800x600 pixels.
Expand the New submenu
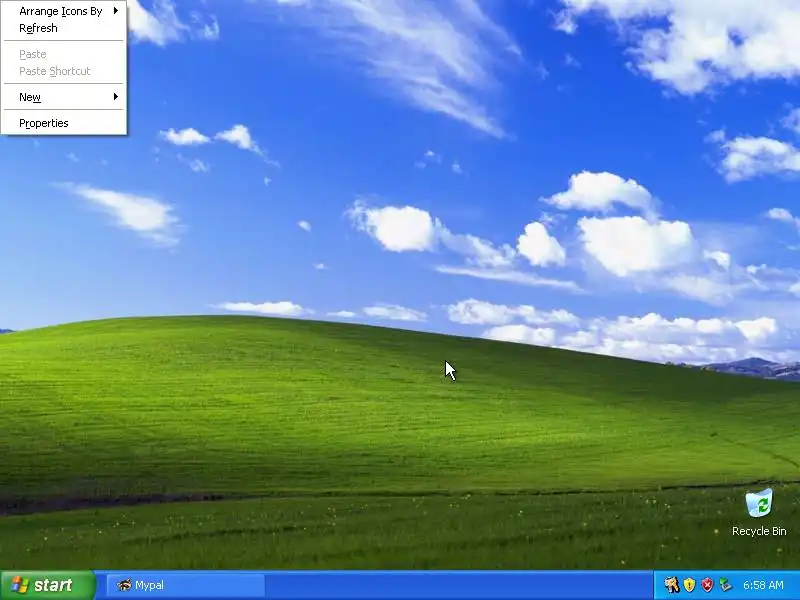click(x=64, y=97)
